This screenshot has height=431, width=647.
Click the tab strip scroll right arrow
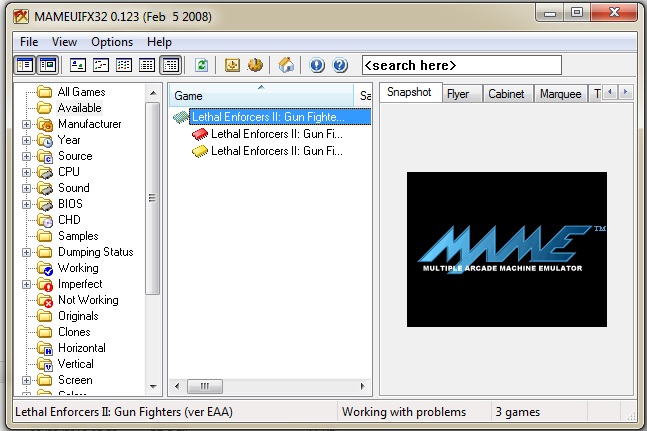click(x=626, y=92)
